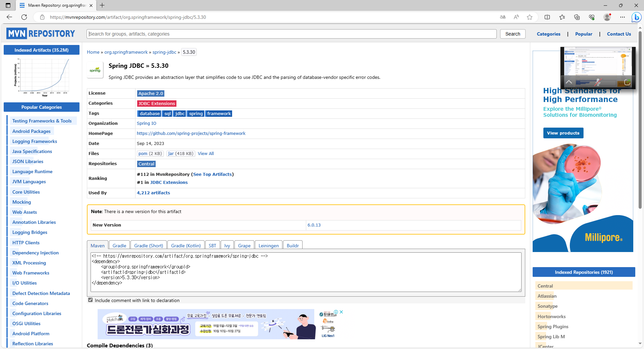
Task: Download the pom (2 KB) file
Action: pyautogui.click(x=150, y=154)
